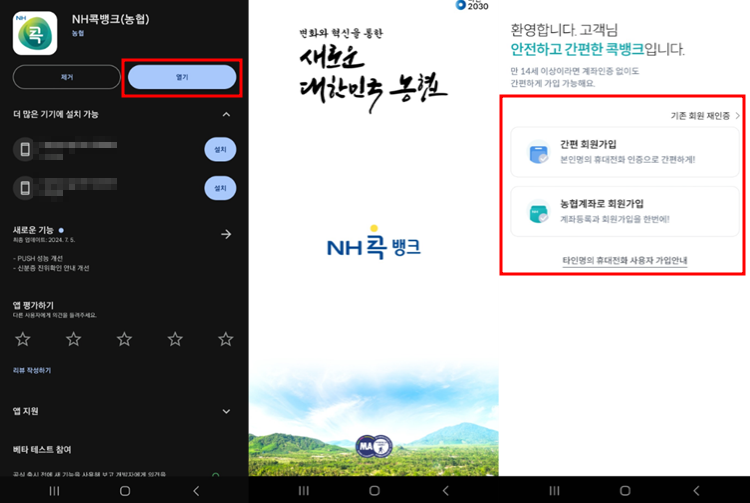Rate the app one star
The width and height of the screenshot is (750, 503).
coord(22,339)
